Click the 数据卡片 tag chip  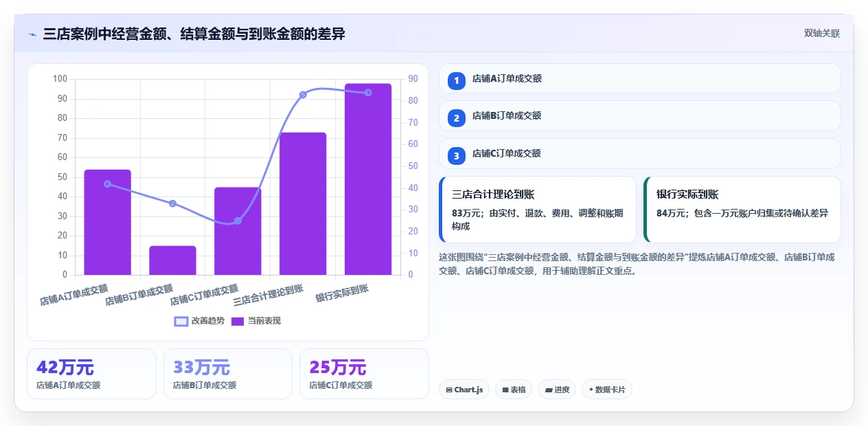[606, 390]
